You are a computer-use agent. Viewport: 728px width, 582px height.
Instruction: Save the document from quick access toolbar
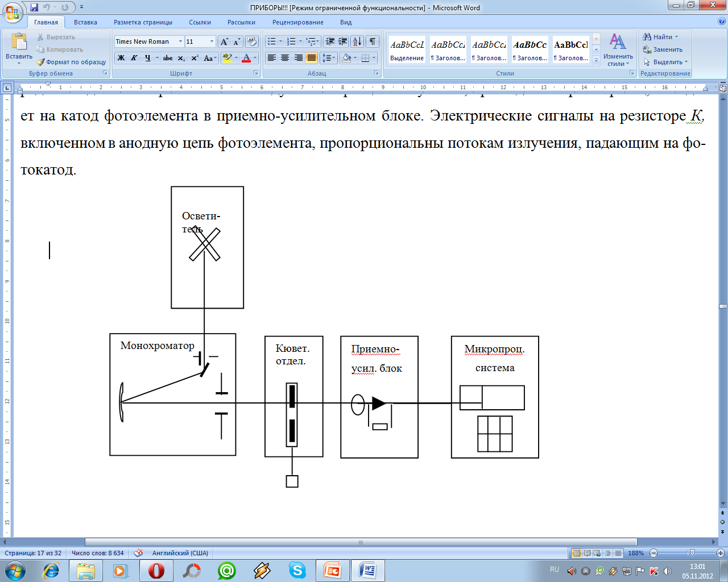[34, 7]
